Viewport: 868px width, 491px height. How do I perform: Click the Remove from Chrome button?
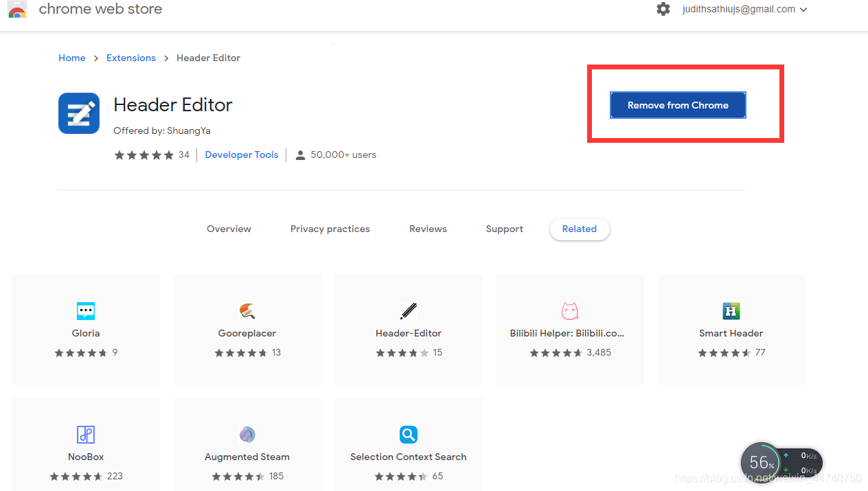(x=678, y=105)
